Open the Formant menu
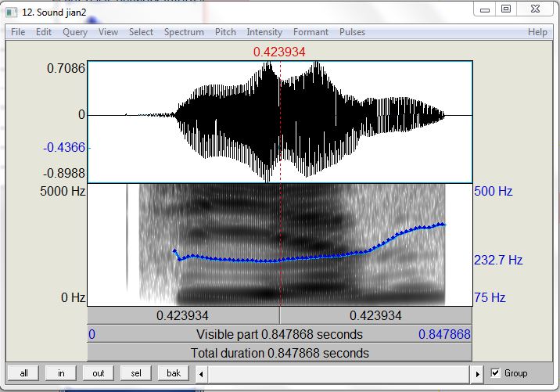 coord(311,32)
